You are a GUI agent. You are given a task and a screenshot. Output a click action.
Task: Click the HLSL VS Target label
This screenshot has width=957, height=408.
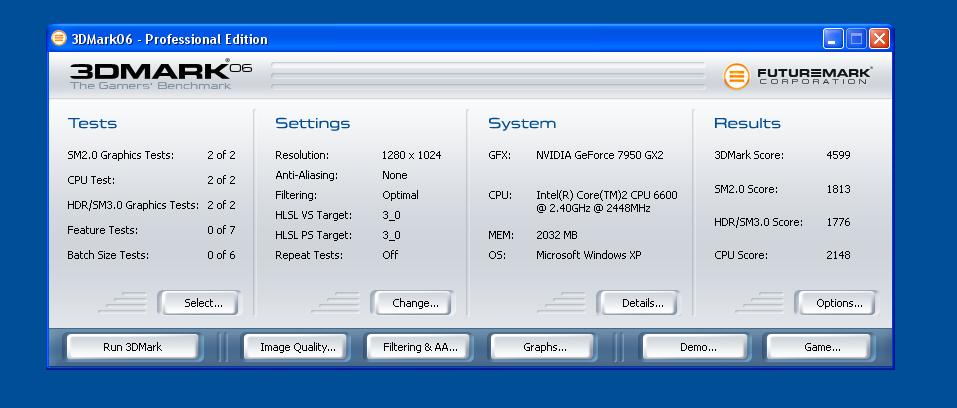(x=313, y=215)
